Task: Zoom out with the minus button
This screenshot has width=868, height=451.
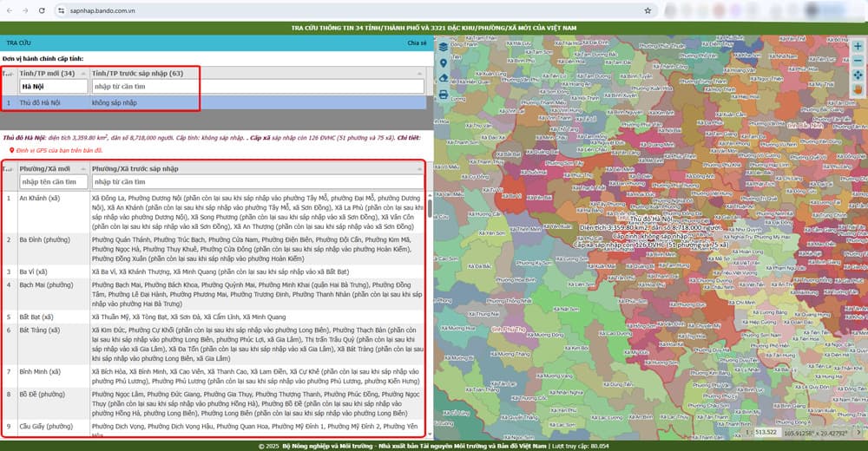Action: click(858, 61)
